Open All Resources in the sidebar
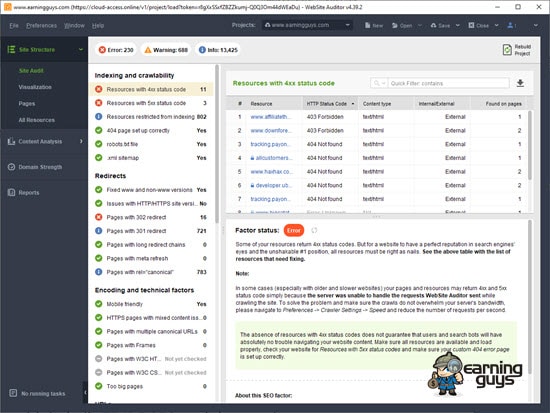The image size is (550, 413). pyautogui.click(x=36, y=120)
